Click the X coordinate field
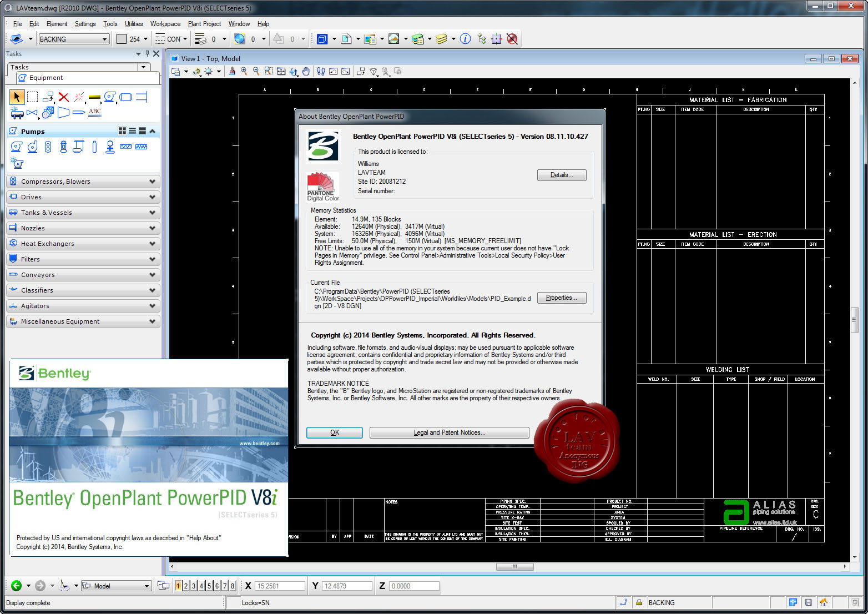This screenshot has width=868, height=614. [280, 586]
